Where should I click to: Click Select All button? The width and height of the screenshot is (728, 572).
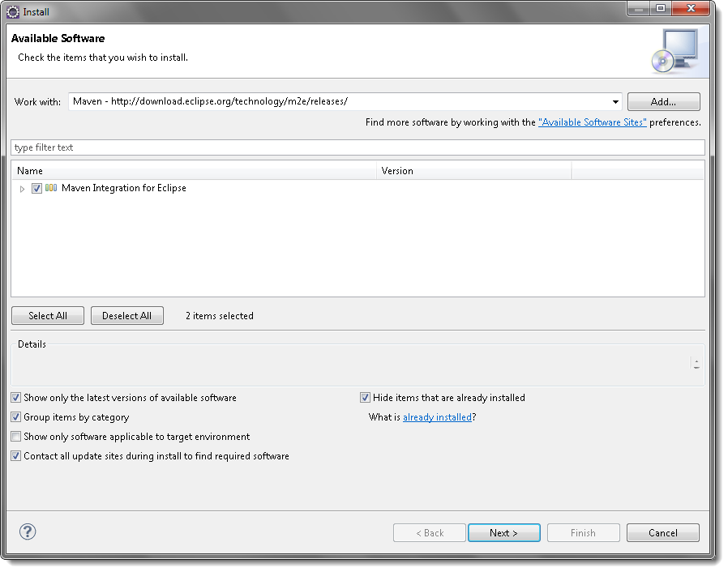point(48,316)
